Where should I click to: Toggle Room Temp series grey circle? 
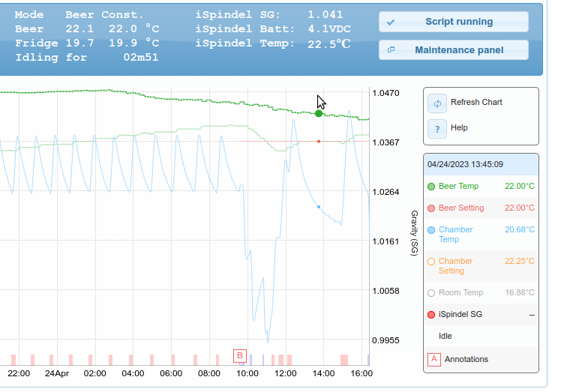pyautogui.click(x=431, y=293)
